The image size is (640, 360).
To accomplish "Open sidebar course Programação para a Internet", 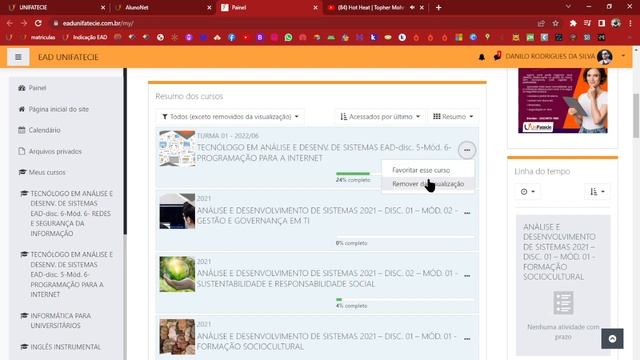I will click(x=71, y=274).
